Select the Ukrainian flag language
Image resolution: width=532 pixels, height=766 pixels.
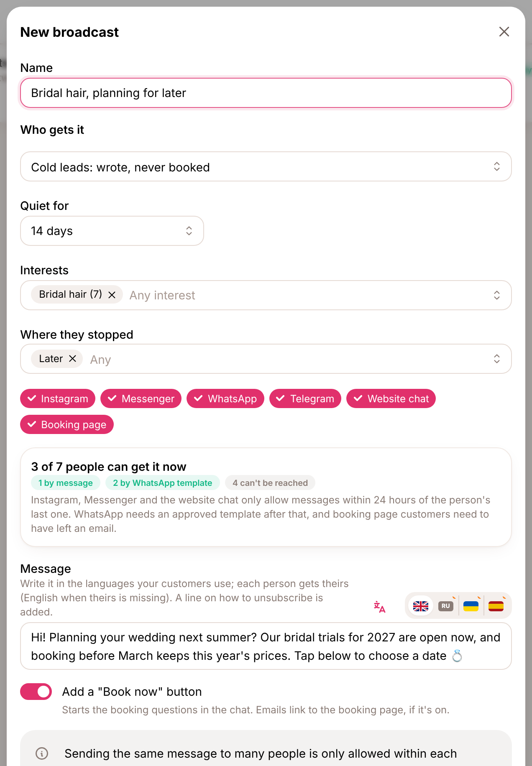(x=471, y=606)
